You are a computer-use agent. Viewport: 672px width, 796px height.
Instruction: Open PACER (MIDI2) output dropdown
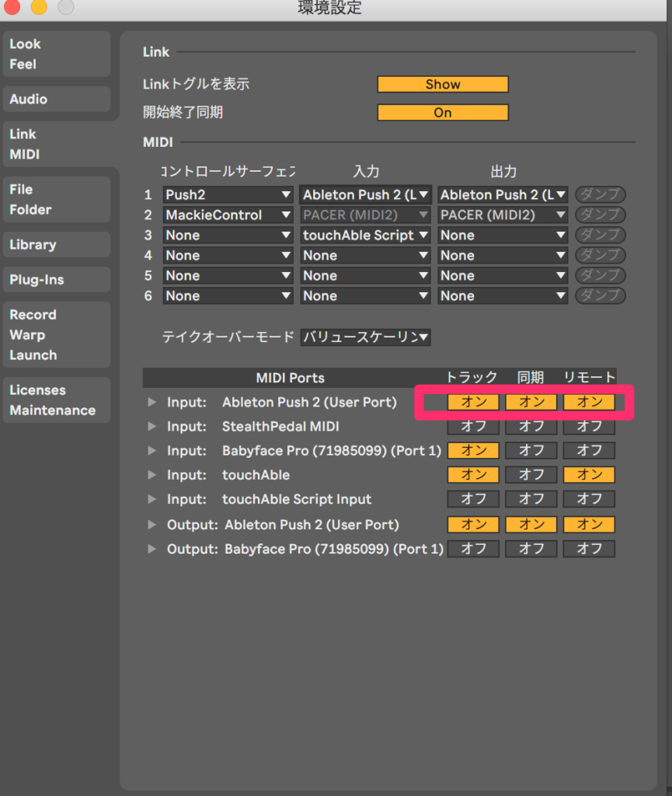[x=503, y=215]
